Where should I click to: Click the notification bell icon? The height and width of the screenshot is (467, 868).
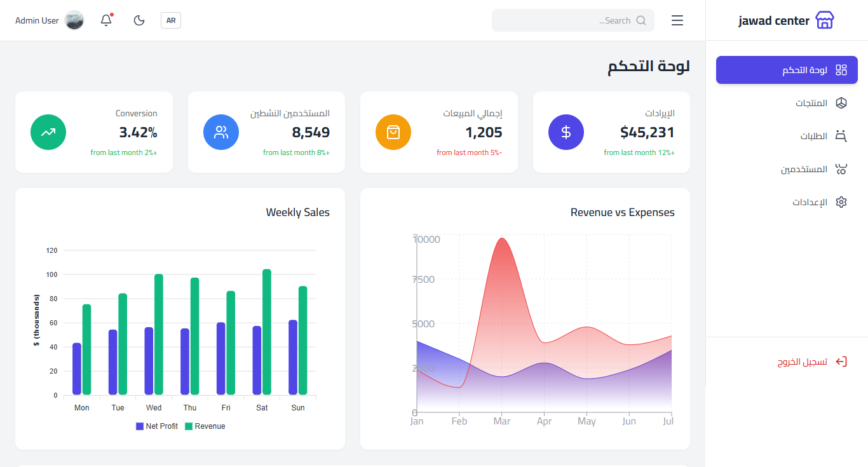[106, 20]
